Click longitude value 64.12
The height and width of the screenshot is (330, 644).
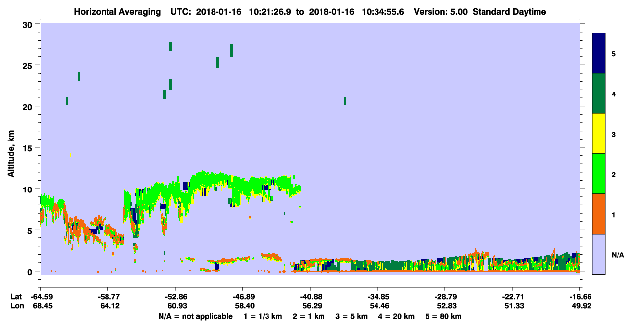(109, 306)
